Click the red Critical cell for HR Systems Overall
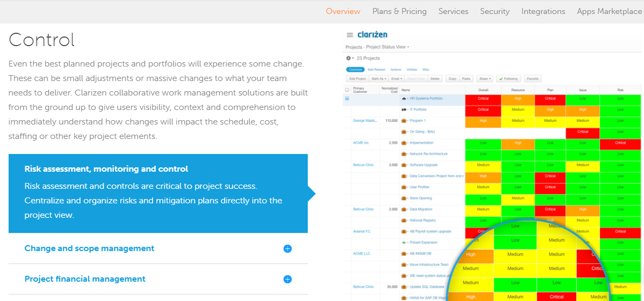 pos(483,99)
